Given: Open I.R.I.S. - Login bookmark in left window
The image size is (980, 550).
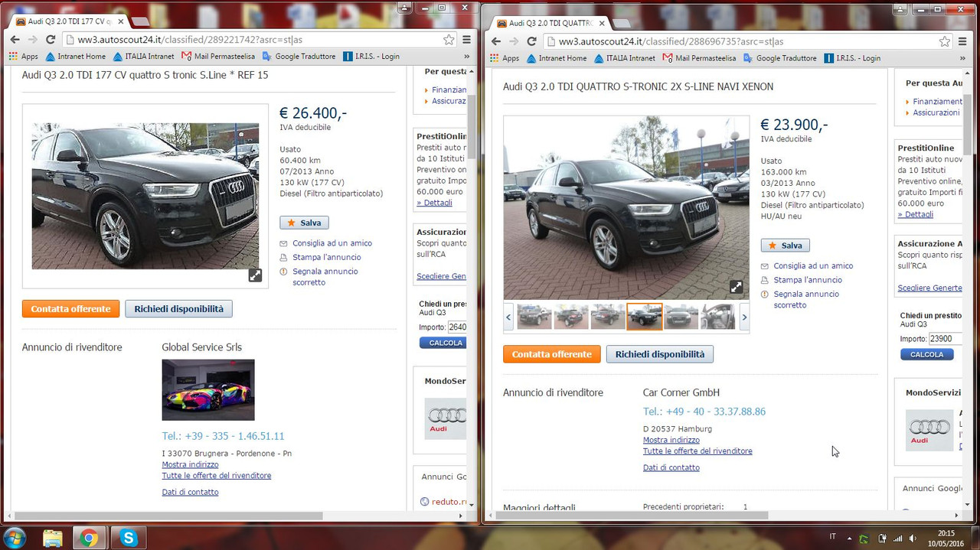Looking at the screenshot, I should point(371,57).
